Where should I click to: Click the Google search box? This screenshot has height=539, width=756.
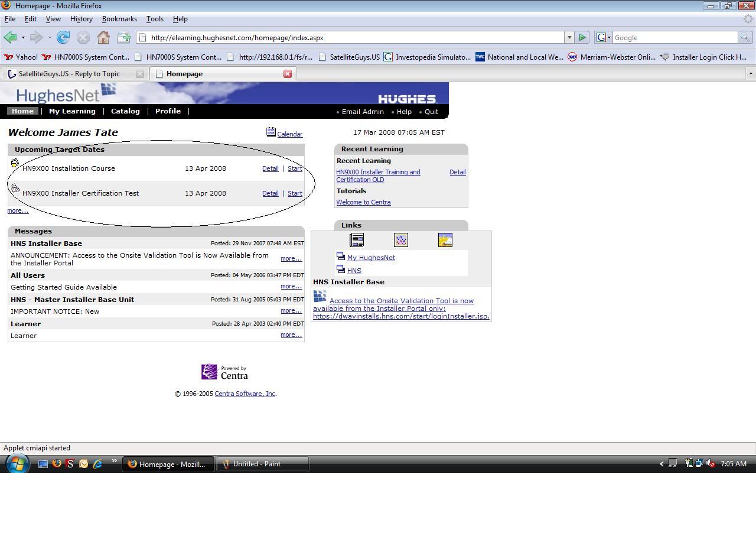point(675,37)
